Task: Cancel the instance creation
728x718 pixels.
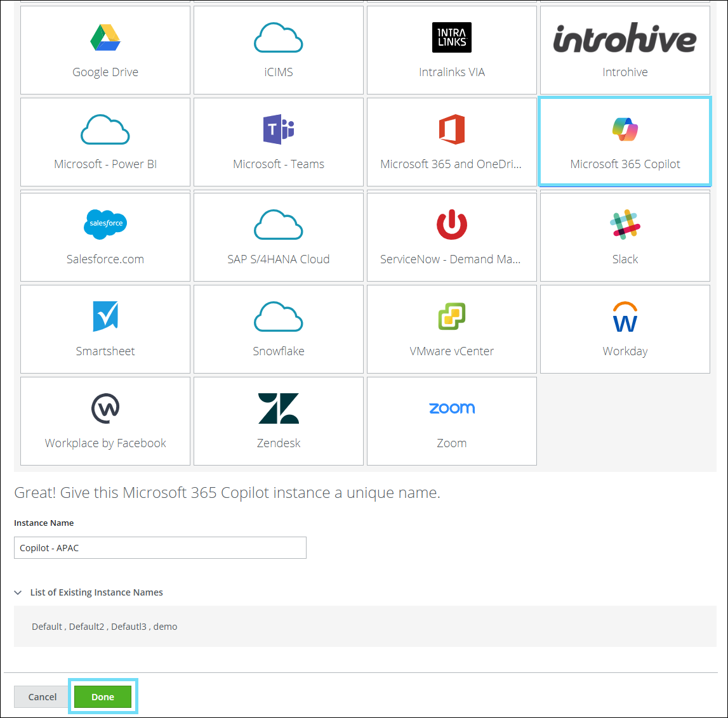Action: tap(43, 696)
